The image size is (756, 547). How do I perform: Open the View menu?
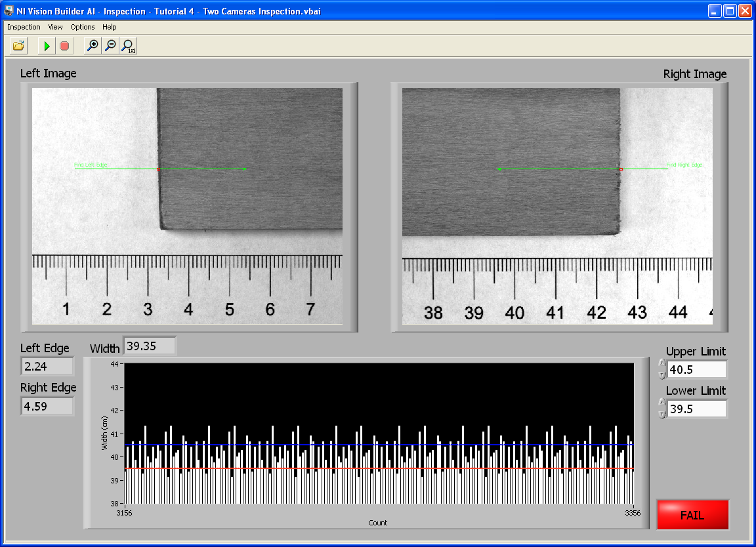click(x=55, y=27)
